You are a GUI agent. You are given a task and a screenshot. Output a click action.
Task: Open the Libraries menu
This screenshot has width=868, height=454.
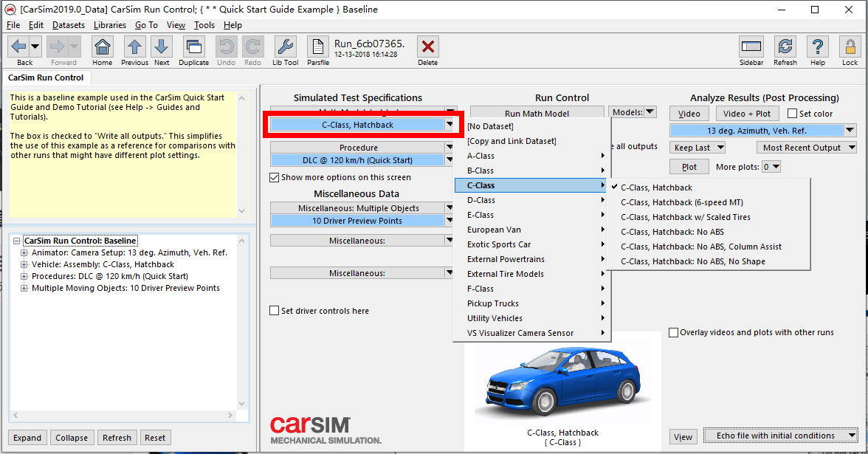click(109, 25)
